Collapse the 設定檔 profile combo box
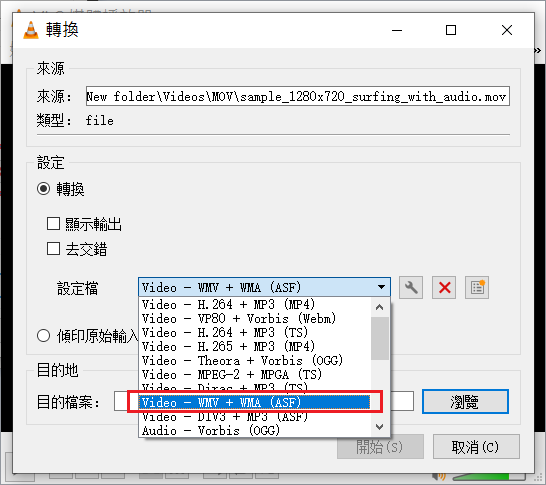 (x=264, y=287)
